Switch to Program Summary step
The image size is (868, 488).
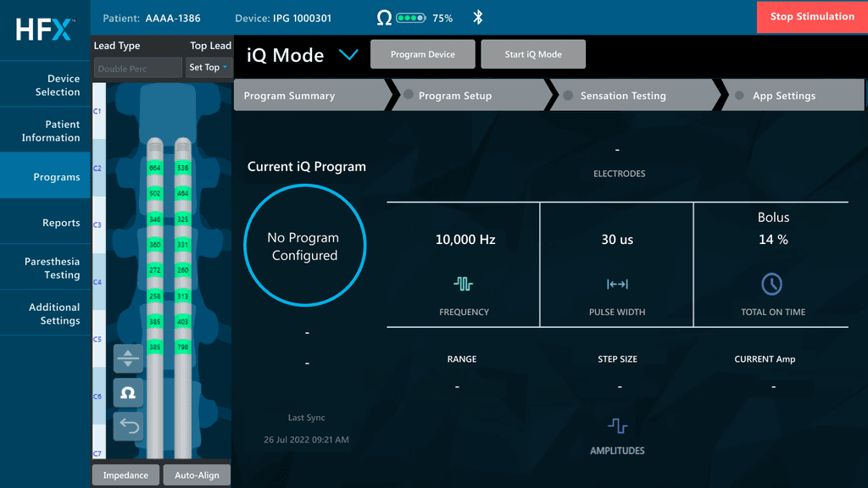point(311,95)
